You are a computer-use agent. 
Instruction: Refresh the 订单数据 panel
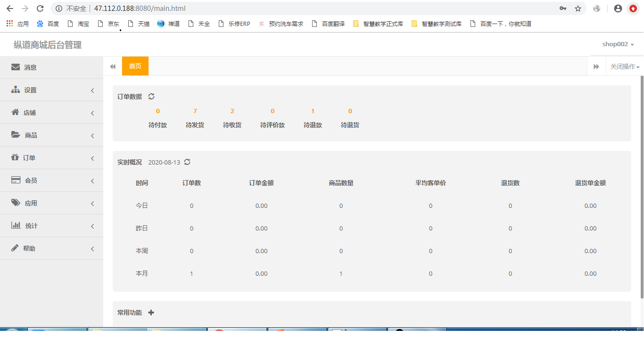click(151, 96)
